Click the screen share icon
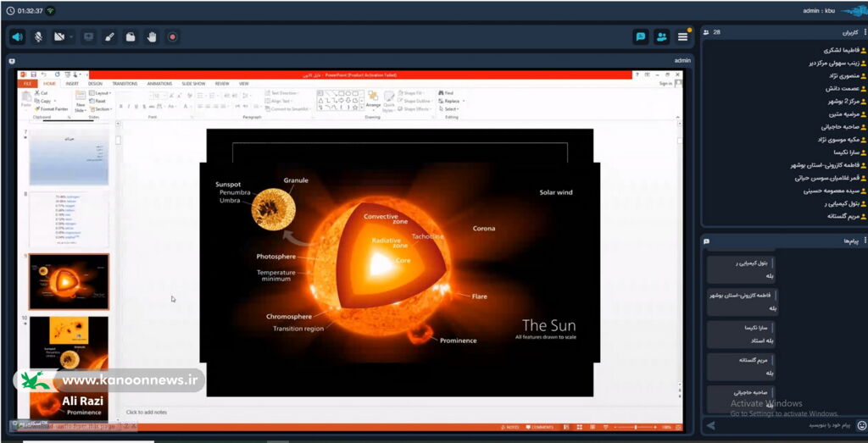 [88, 37]
